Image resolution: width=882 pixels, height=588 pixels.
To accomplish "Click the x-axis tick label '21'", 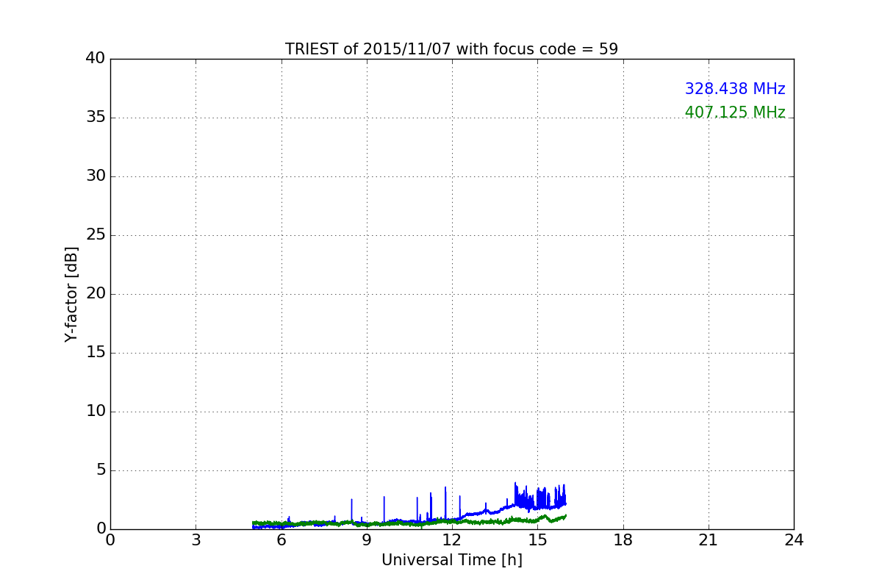I will (709, 540).
